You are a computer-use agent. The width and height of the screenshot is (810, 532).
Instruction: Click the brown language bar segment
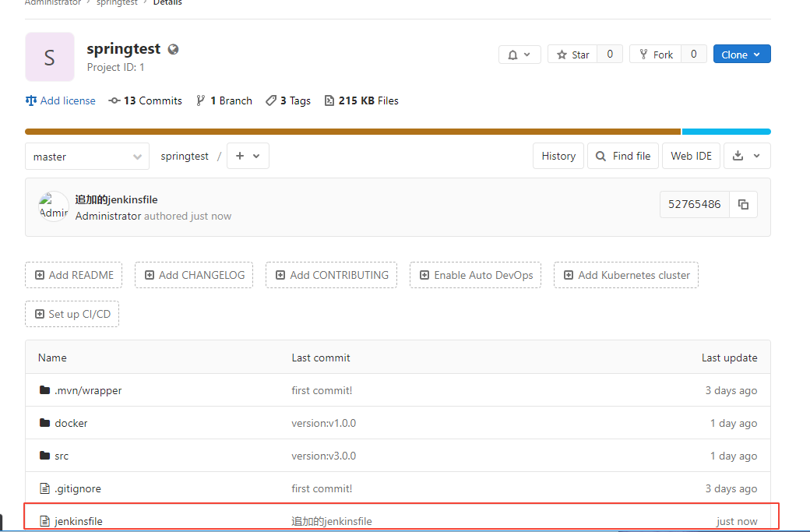coord(353,132)
